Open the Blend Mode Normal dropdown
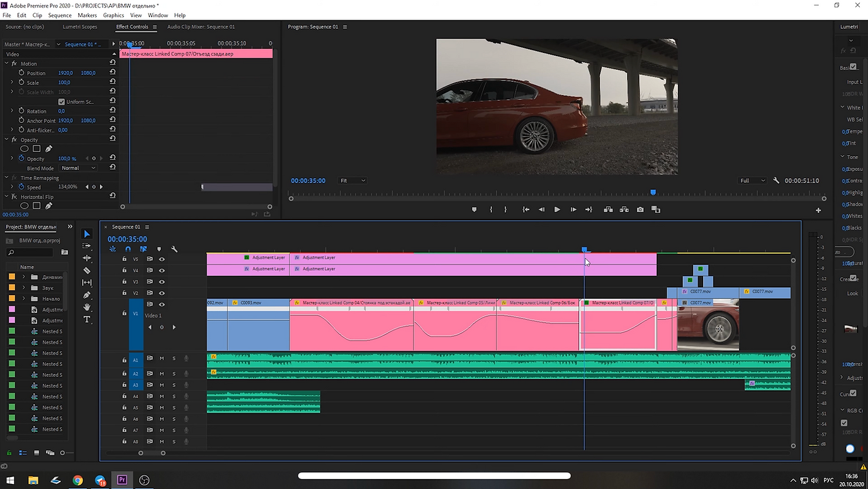Screen dimensions: 868x489 pyautogui.click(x=79, y=168)
